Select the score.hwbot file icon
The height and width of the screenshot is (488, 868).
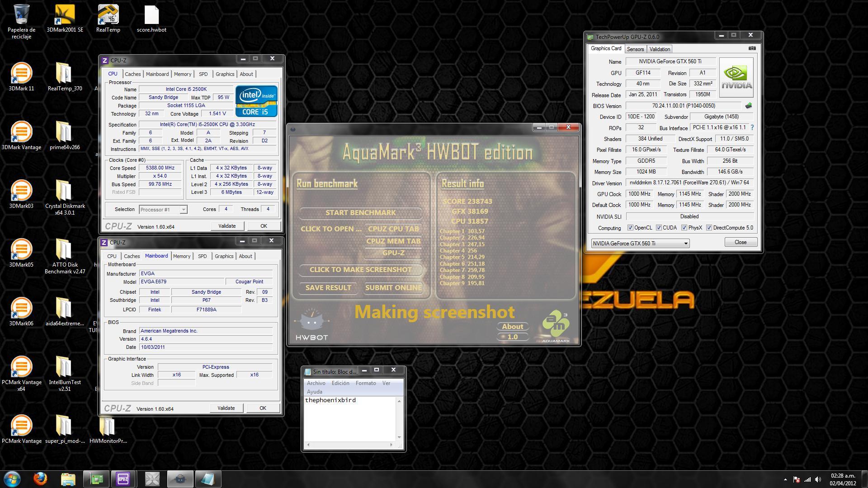[x=151, y=19]
